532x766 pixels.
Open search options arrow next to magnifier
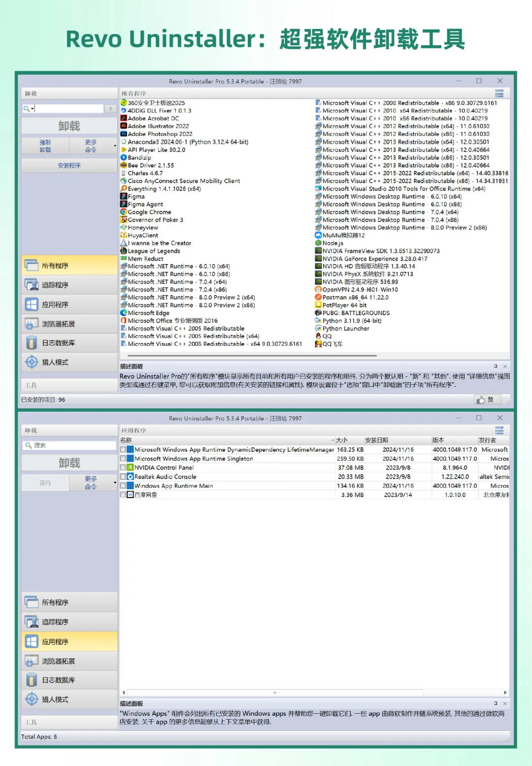pos(33,108)
